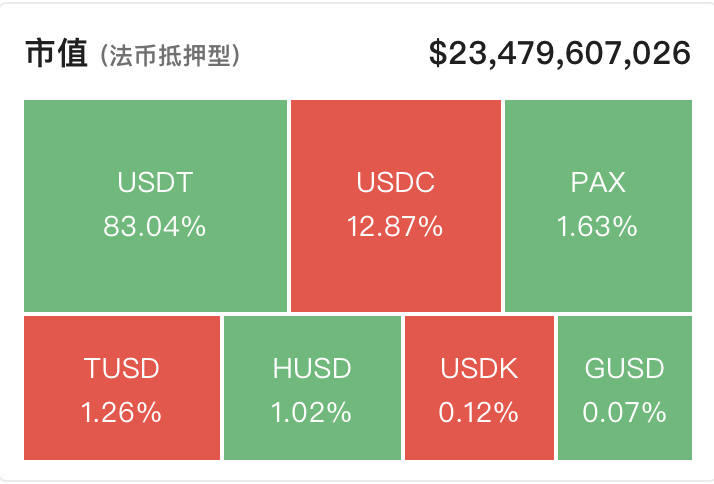Click the PAX ticker label
Image resolution: width=714 pixels, height=484 pixels.
(x=598, y=182)
